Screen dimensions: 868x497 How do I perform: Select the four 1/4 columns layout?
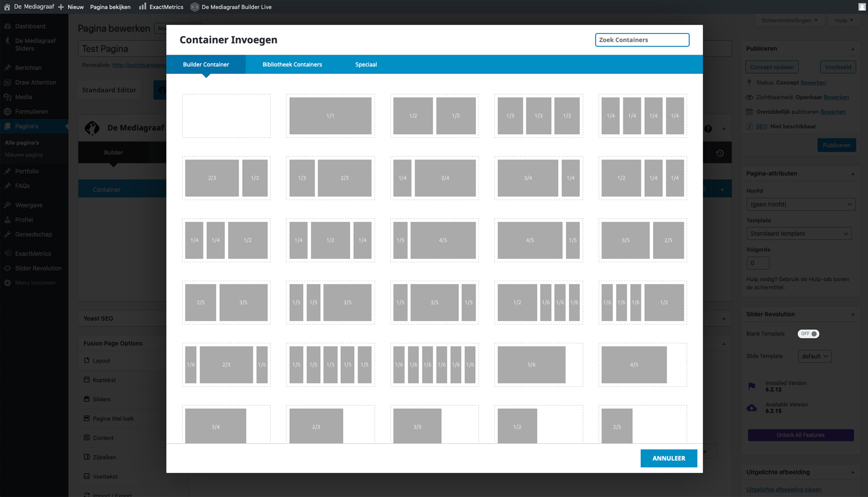click(x=642, y=116)
